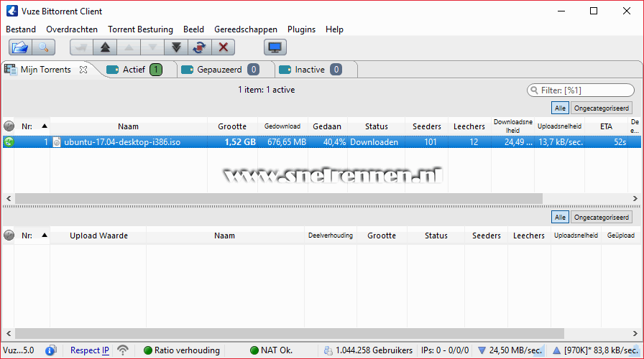Sort downloads by Gedownload column
Screen dimensions: 644x359
coord(282,126)
